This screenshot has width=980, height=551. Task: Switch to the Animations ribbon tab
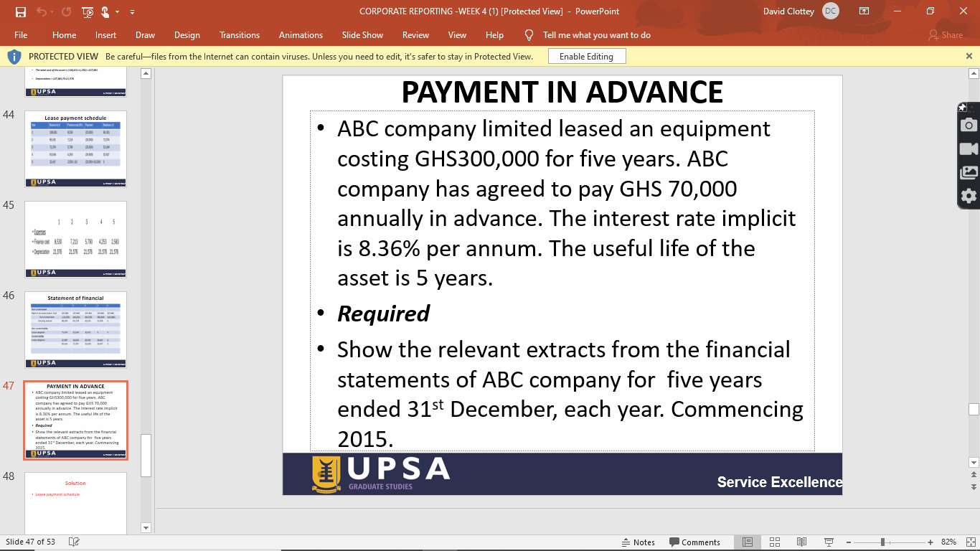click(301, 34)
